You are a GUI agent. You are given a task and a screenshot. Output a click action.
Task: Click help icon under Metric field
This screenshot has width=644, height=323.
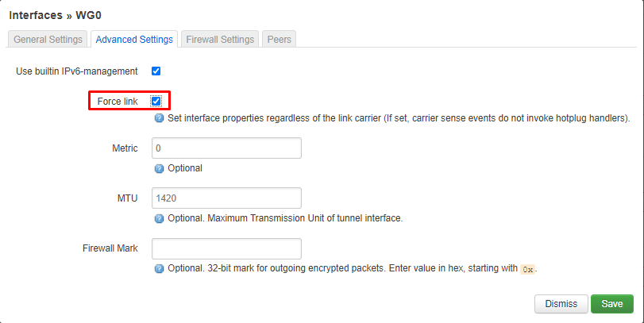tap(159, 168)
